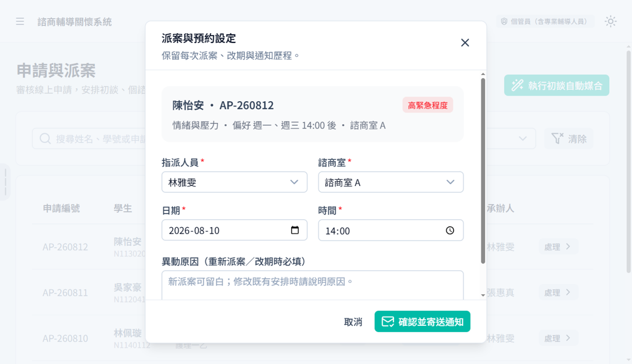Viewport: 632px width, 364px height.
Task: Click the 高緊急程度 badge
Action: coord(428,106)
